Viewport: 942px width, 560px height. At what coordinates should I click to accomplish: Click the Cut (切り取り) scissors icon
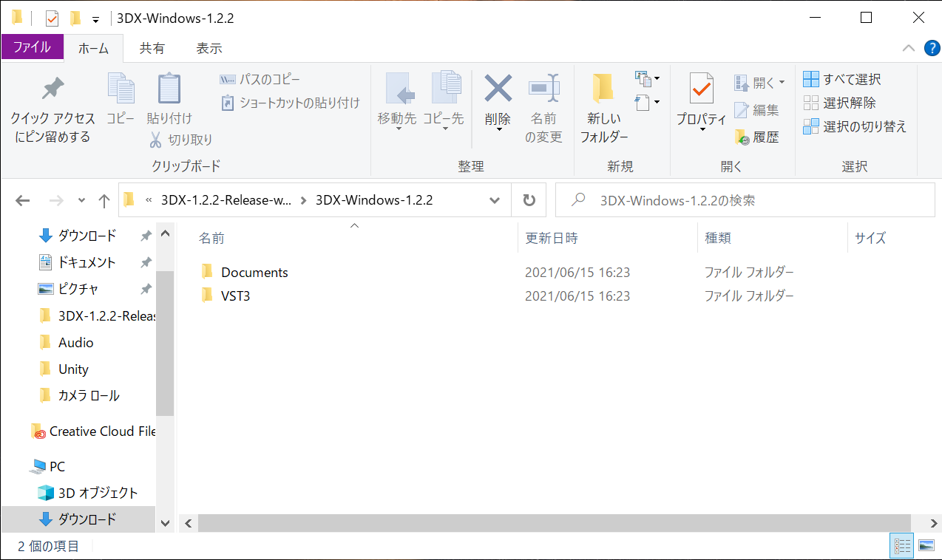155,140
